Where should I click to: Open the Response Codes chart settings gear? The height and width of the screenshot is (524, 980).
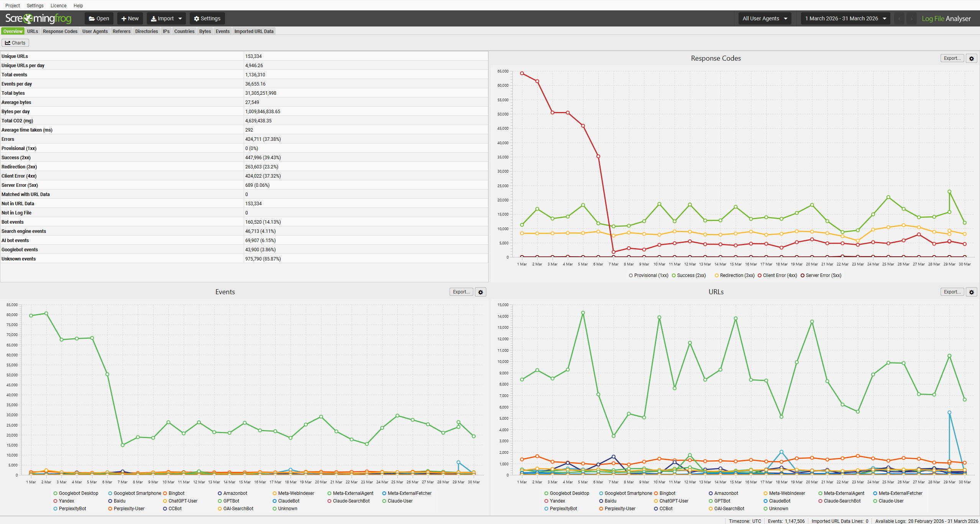click(971, 58)
